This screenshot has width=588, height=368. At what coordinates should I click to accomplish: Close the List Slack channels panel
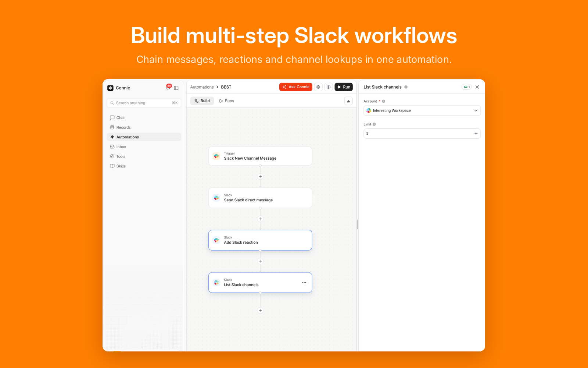tap(477, 87)
